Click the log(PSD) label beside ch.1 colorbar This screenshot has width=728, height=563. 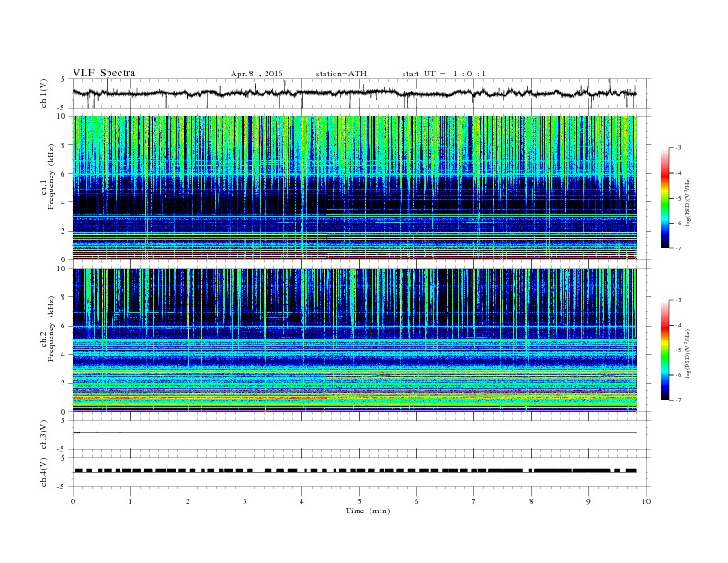(x=688, y=202)
